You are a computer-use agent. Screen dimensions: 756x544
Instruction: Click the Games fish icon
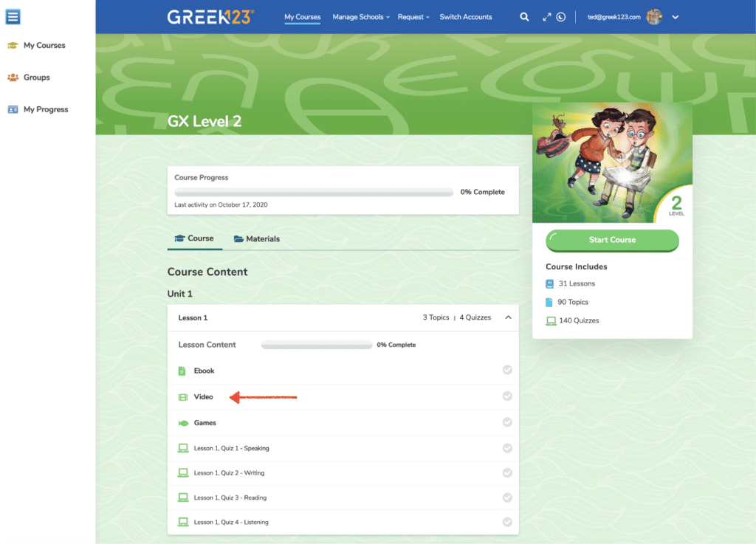(x=183, y=423)
